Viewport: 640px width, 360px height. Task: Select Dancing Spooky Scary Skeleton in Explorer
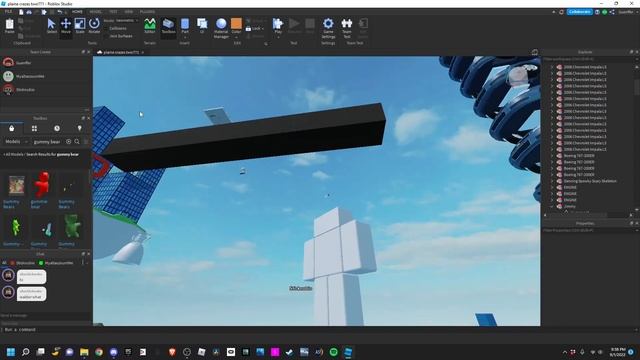point(590,181)
